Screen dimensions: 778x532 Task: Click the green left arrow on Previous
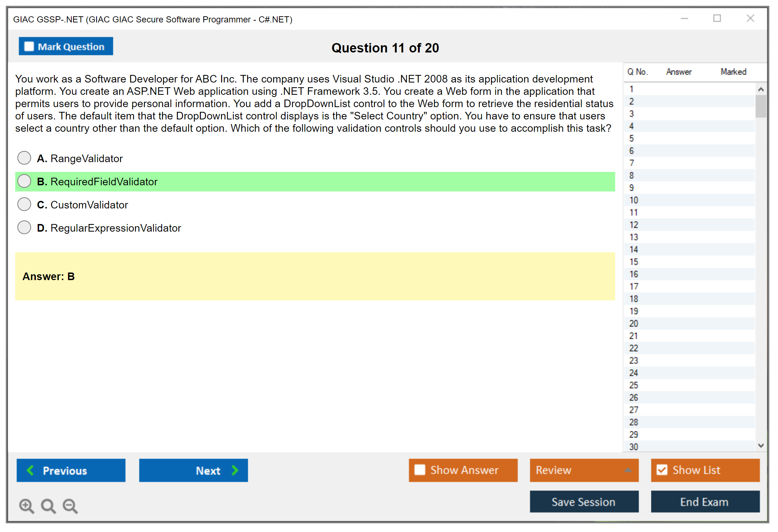(30, 470)
